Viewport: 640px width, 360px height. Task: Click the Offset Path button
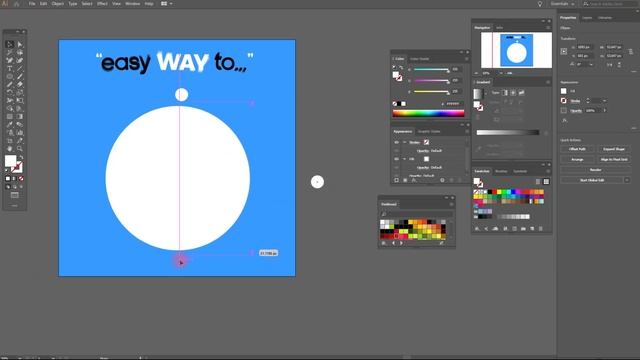577,149
